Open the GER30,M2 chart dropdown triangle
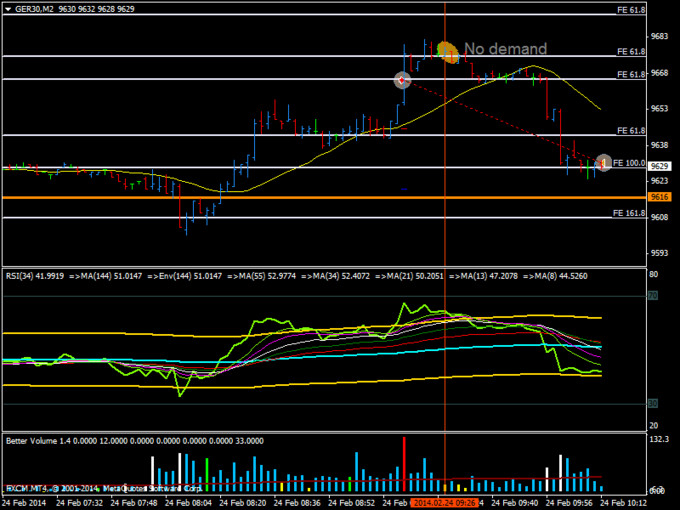The image size is (680, 510). pos(9,8)
